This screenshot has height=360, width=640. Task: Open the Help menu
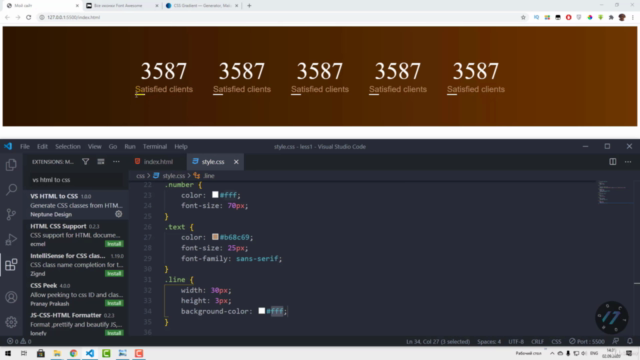tap(181, 147)
